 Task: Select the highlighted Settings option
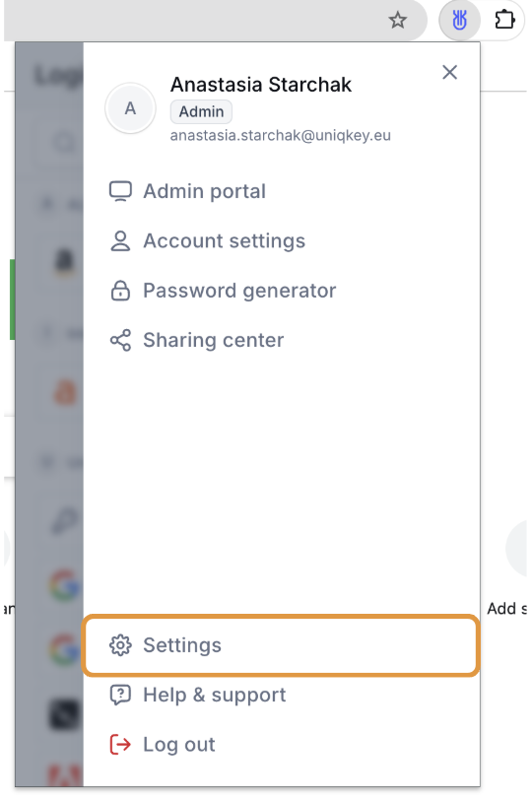click(x=281, y=645)
